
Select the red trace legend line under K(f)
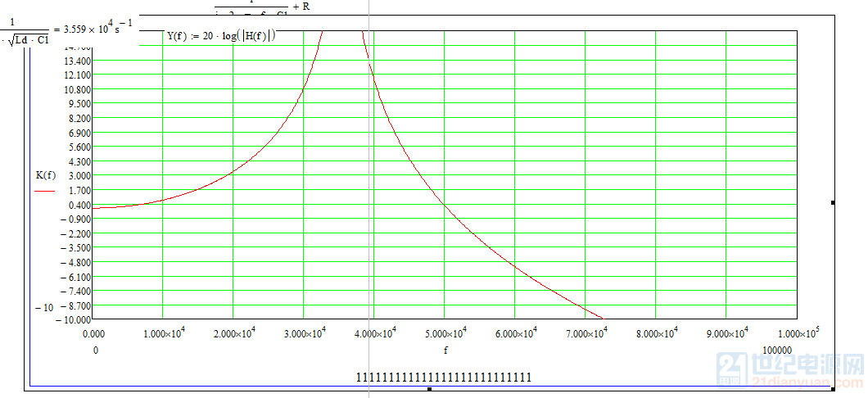[45, 190]
